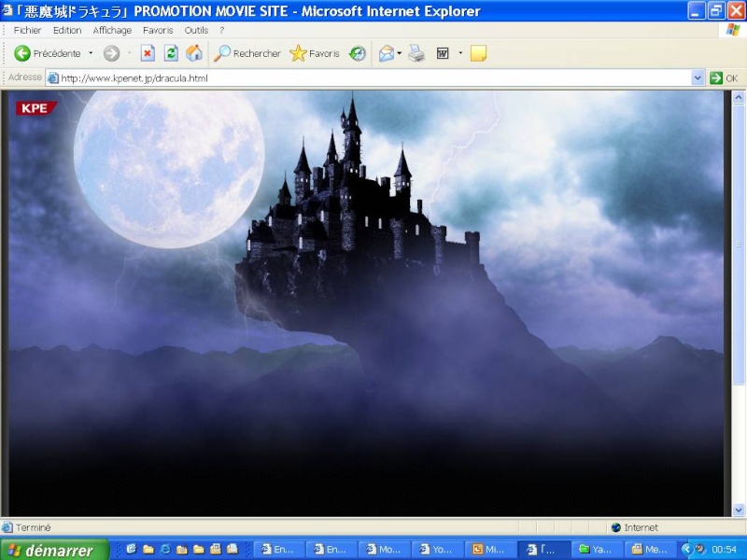Click the yellow note icon in toolbar
Screen dimensions: 747x560
tap(478, 53)
